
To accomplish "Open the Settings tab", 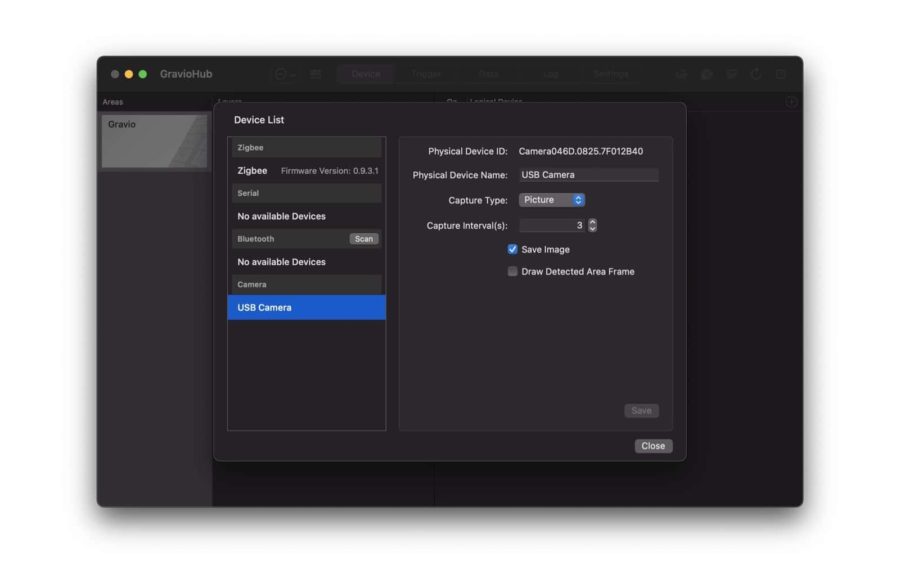I will click(611, 74).
